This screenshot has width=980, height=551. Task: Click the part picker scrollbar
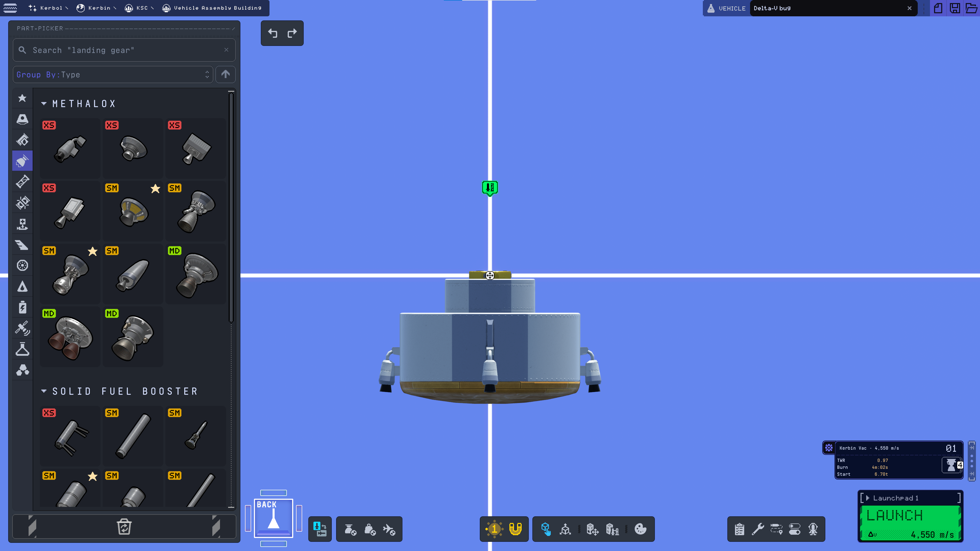tap(231, 207)
